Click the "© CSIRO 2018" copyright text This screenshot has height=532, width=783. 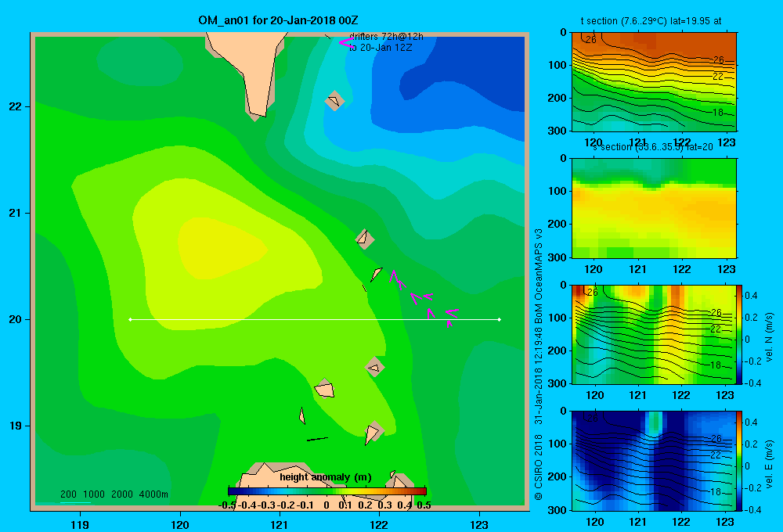539,468
